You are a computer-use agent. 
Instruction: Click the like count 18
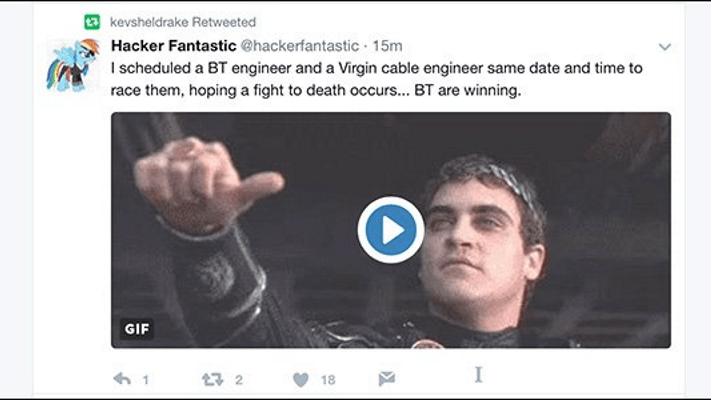pos(328,380)
